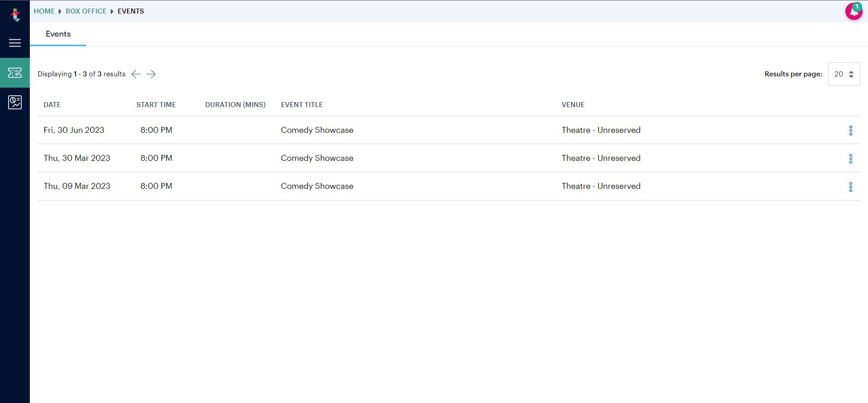The width and height of the screenshot is (868, 403).
Task: Open the reports chart icon in sidebar
Action: click(x=15, y=102)
